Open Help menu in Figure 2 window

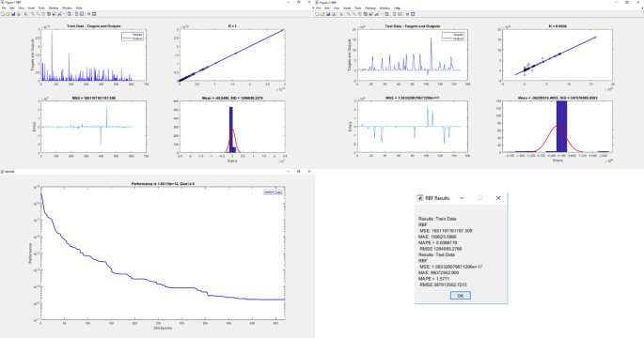pos(397,8)
